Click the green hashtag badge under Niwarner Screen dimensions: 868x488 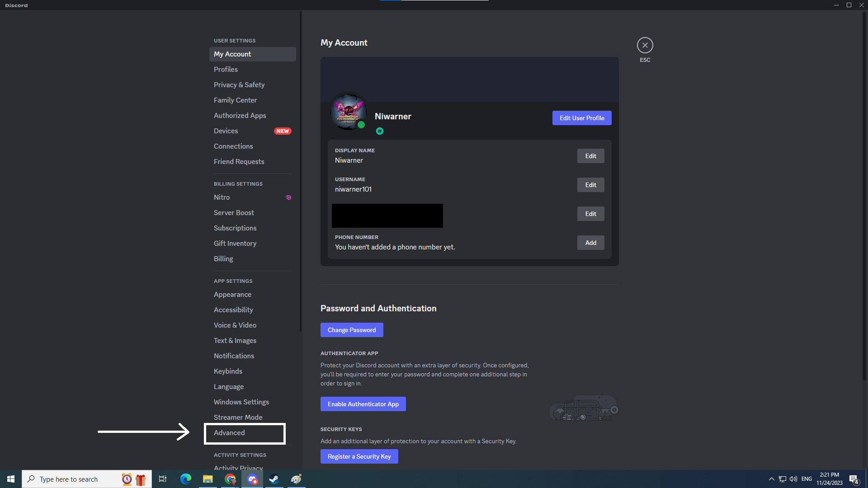coord(380,131)
